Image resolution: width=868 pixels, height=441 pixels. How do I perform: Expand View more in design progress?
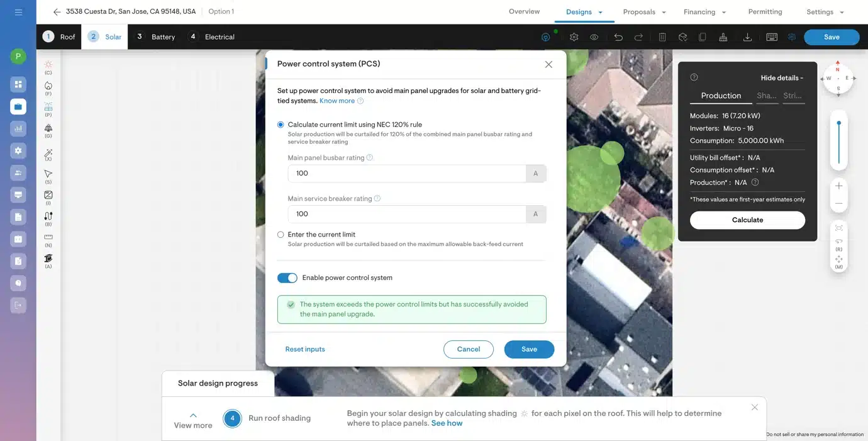193,420
